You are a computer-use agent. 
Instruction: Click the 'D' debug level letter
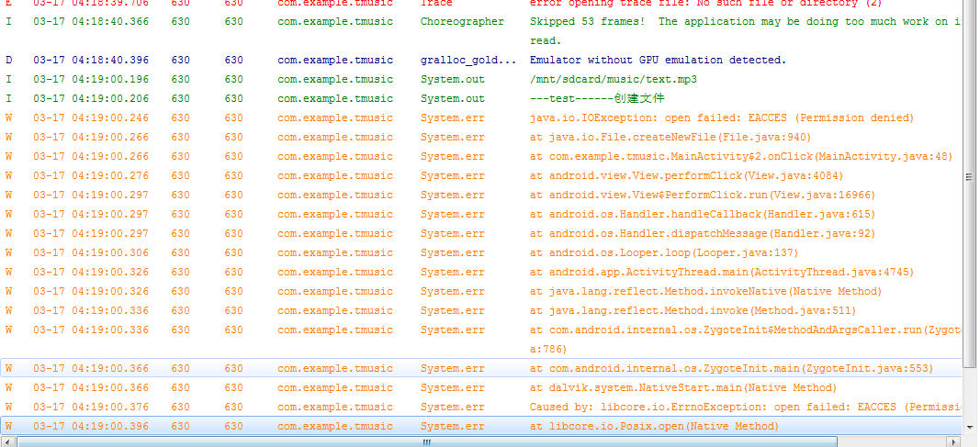pos(9,60)
